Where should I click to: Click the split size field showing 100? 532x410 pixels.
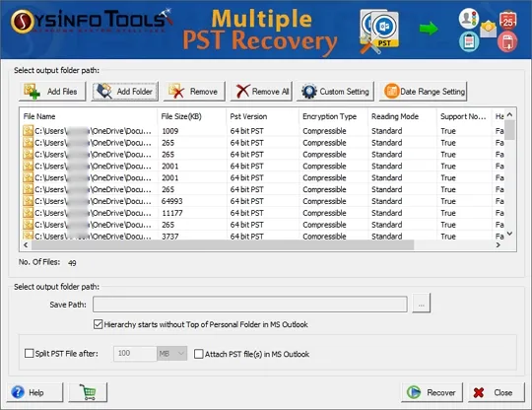[135, 353]
